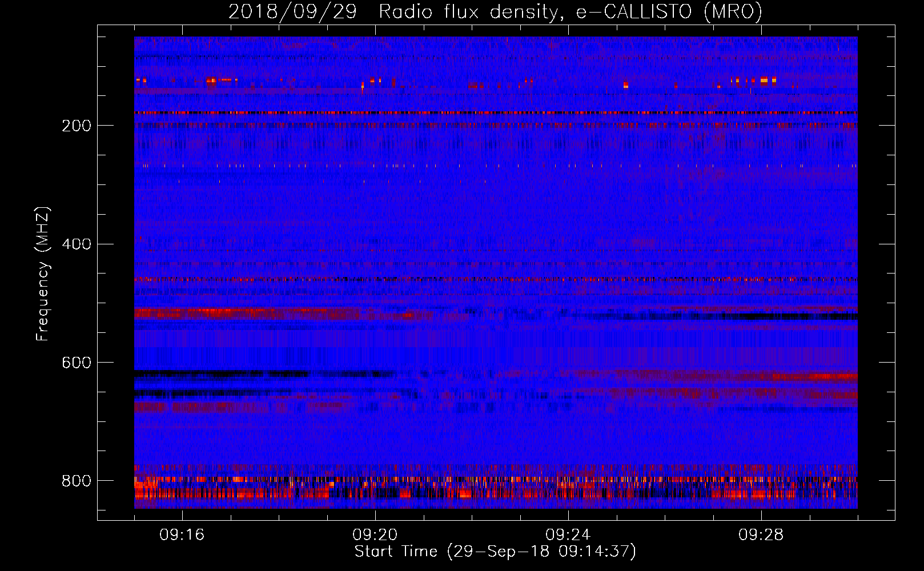Click the 800 frequency tick label

77,481
